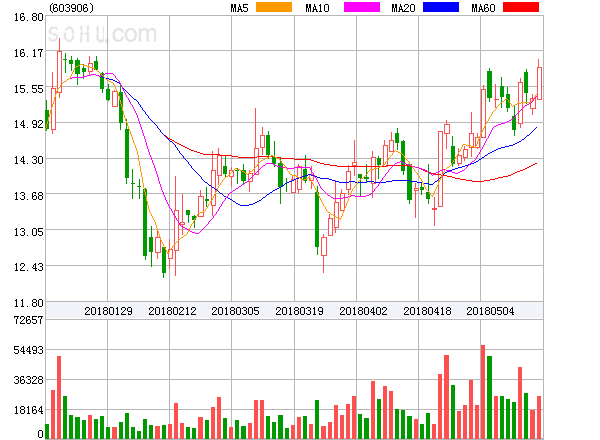Screen dimensions: 600x440
Task: Select the MA60 legend label
Action: (483, 8)
